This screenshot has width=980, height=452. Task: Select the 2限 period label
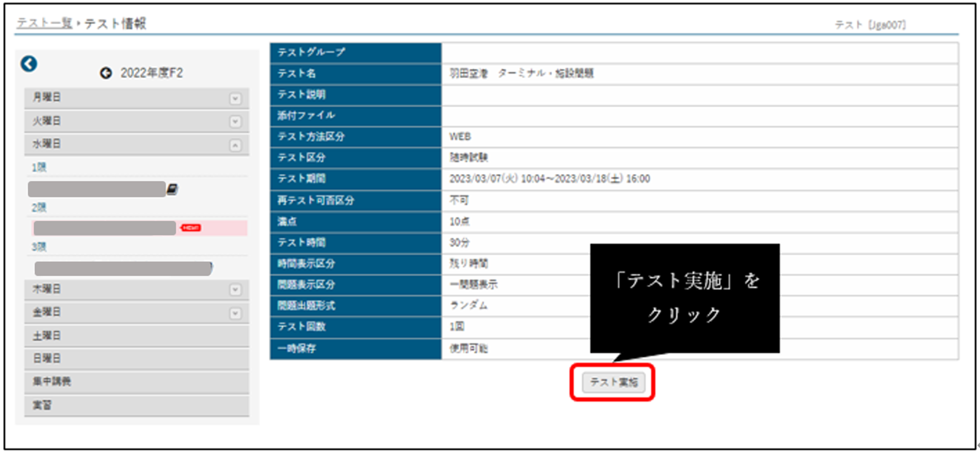39,208
